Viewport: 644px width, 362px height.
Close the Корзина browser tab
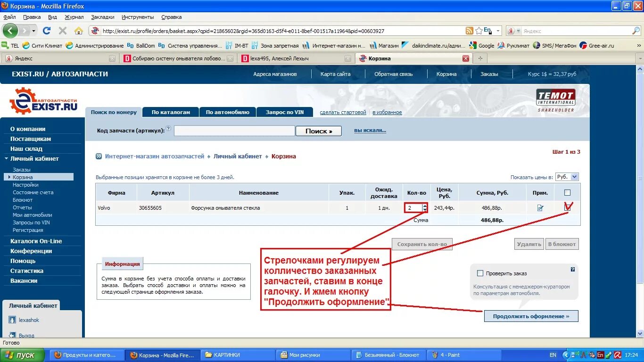click(x=466, y=58)
